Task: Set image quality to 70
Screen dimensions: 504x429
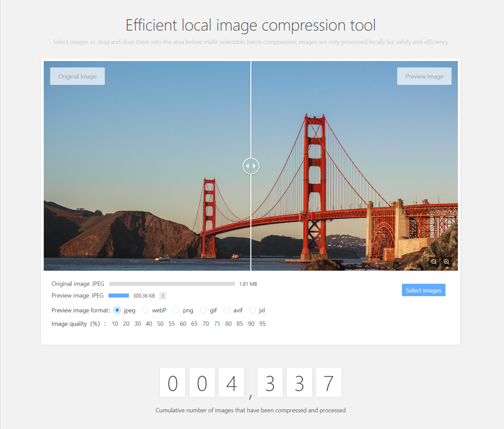Action: pyautogui.click(x=206, y=324)
